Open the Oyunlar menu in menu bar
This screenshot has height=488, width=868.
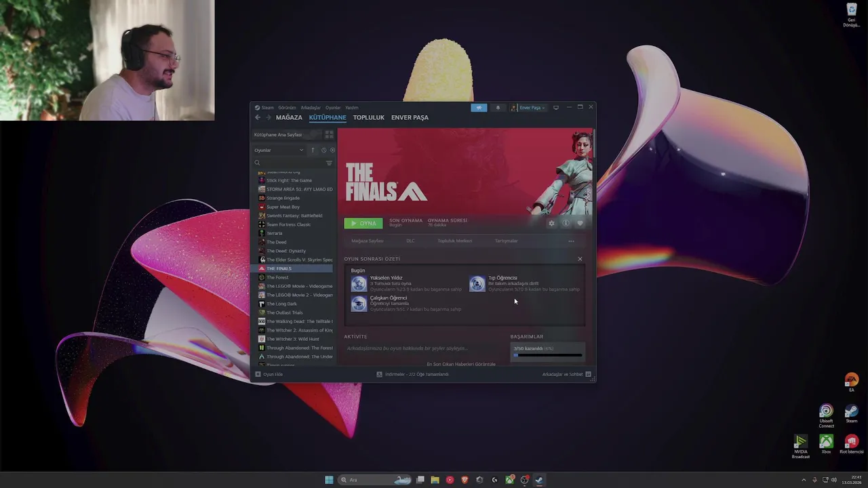tap(333, 108)
